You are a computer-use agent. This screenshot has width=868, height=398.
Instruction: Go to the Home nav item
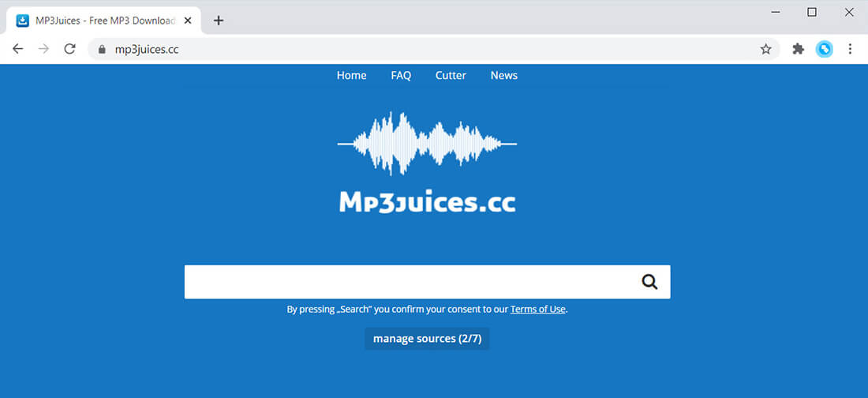pyautogui.click(x=351, y=75)
